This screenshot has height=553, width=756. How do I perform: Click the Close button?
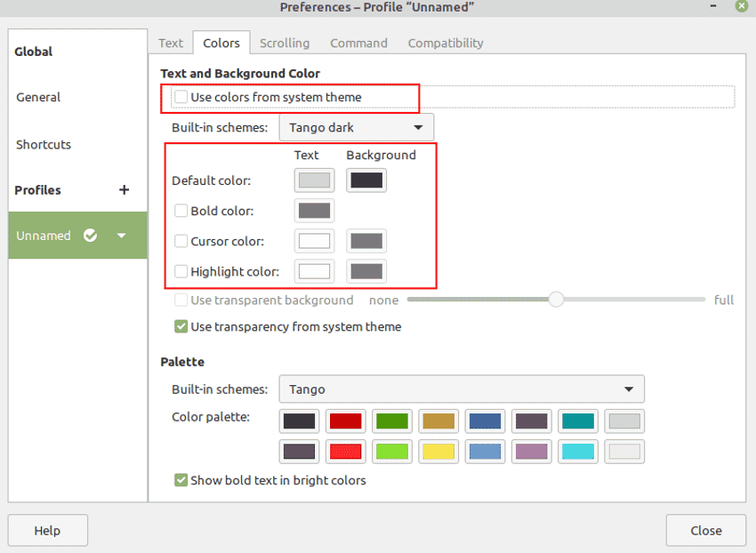coord(706,531)
